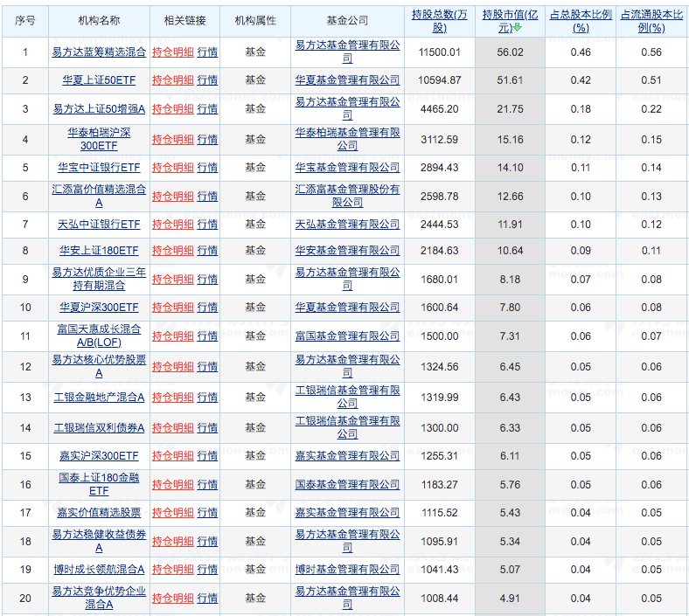Sort by 占流通股本比例(%) column header
The width and height of the screenshot is (689, 616).
(651, 21)
